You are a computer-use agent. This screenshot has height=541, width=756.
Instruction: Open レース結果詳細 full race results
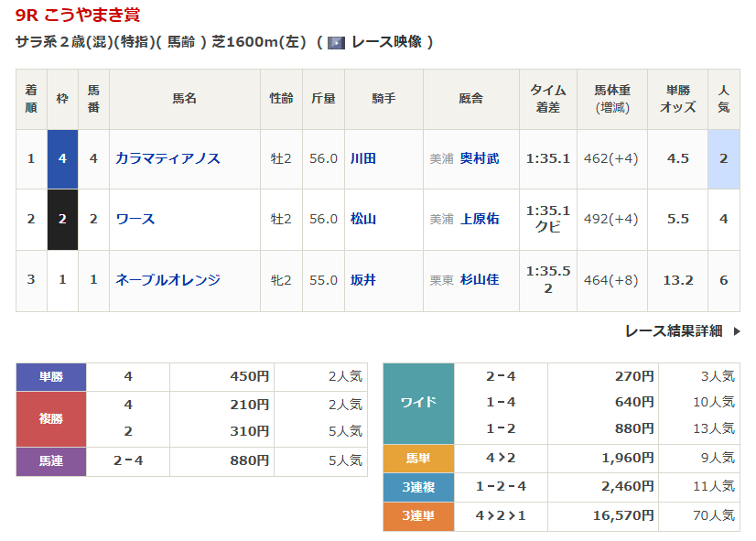(x=674, y=330)
